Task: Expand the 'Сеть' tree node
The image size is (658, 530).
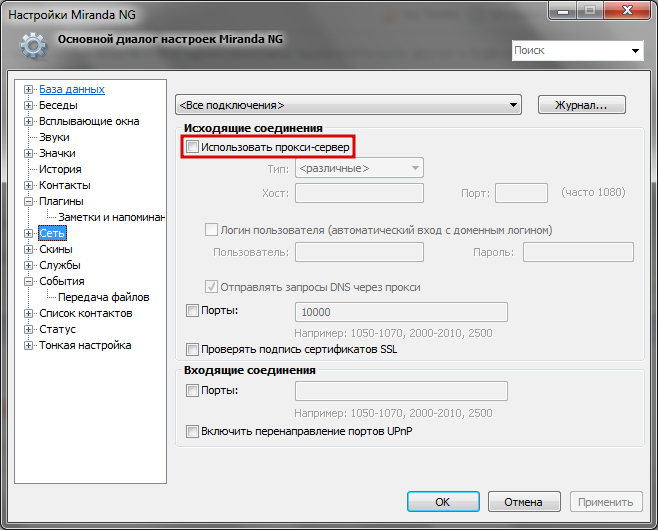Action: [28, 233]
